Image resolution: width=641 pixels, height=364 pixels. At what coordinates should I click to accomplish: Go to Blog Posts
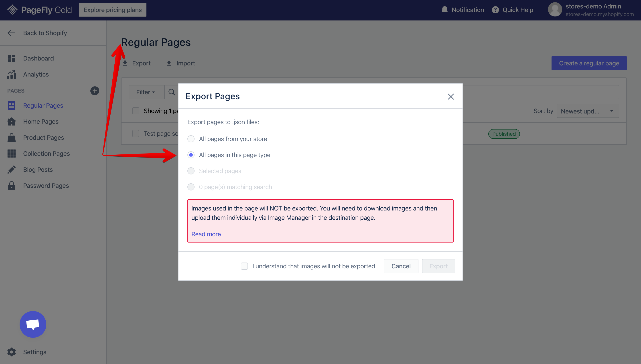(x=38, y=170)
